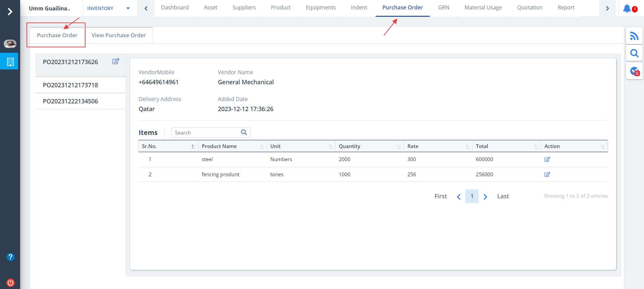Open the Suppliers menu tab
This screenshot has height=289, width=644.
point(244,8)
